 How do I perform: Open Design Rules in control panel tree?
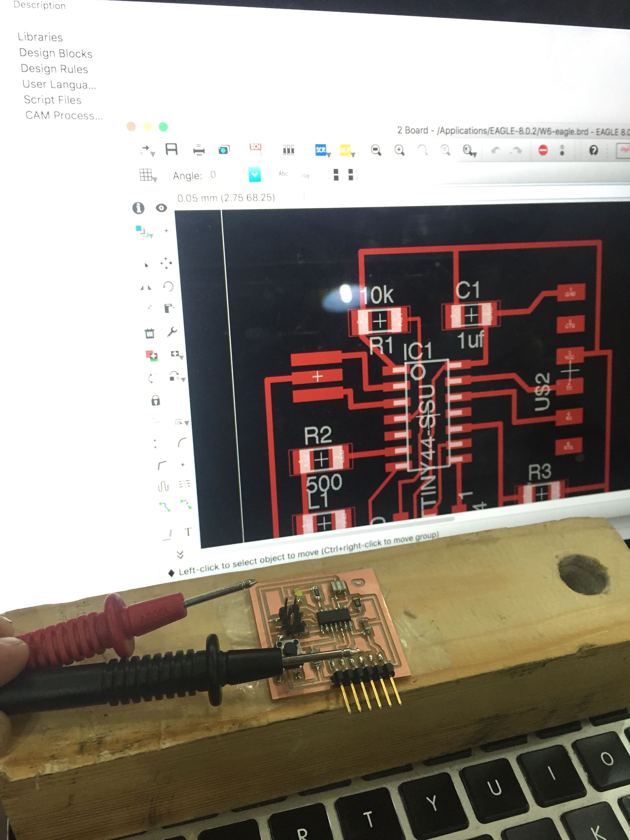(54, 69)
